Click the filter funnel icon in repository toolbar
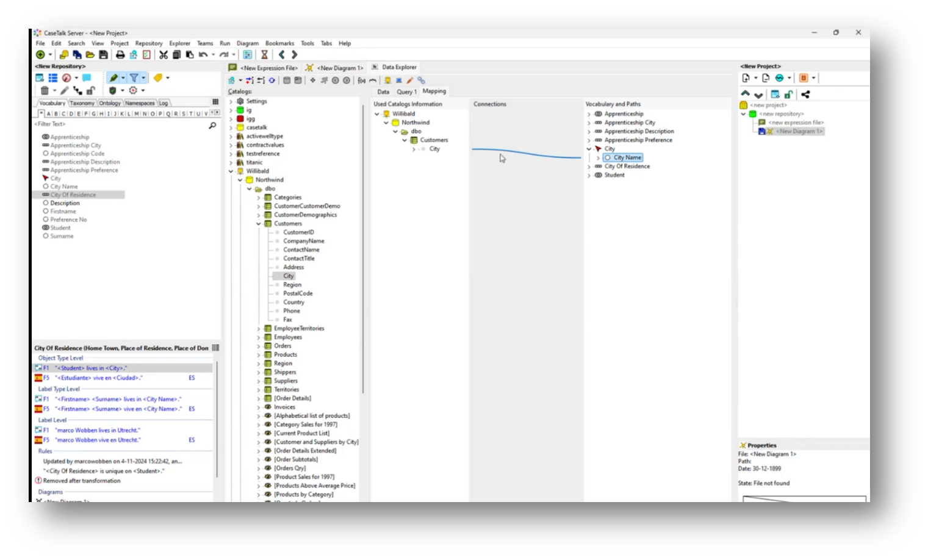928x560 pixels. [134, 78]
